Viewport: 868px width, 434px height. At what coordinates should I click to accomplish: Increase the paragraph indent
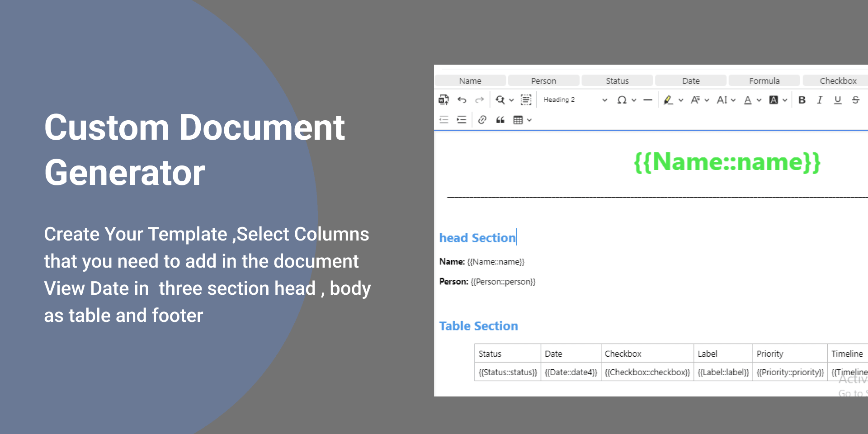pyautogui.click(x=462, y=120)
